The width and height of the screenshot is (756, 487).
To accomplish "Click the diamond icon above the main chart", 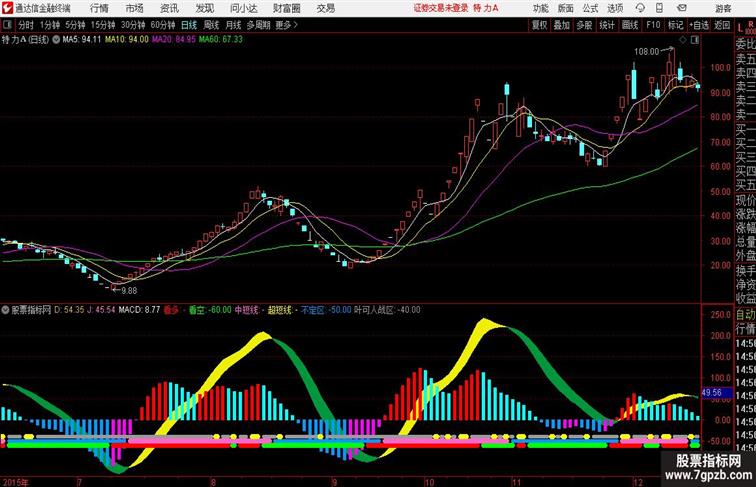I will (683, 40).
